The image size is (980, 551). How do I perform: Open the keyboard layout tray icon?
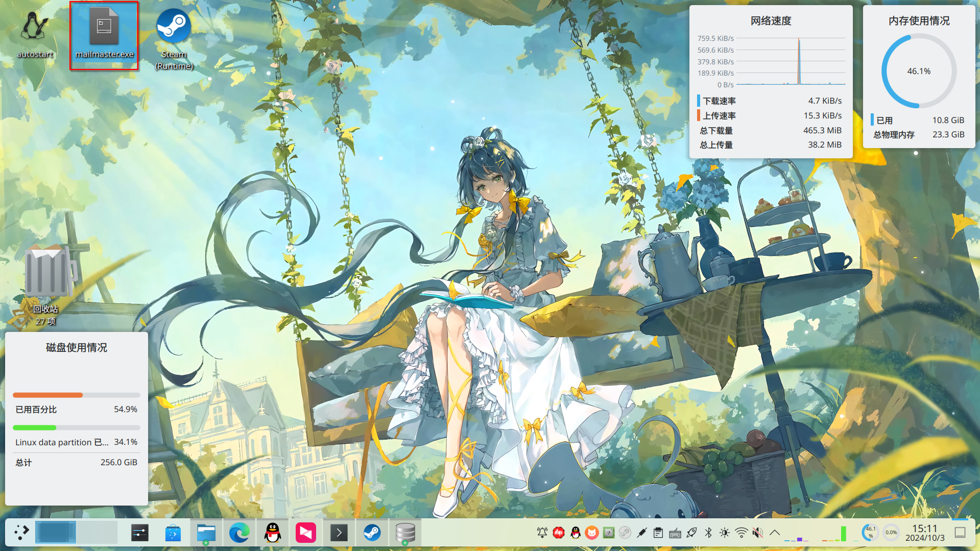[675, 533]
